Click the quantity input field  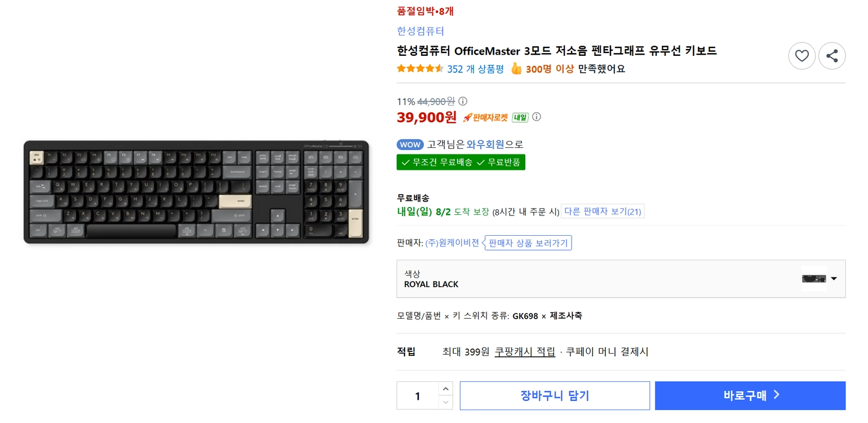418,396
